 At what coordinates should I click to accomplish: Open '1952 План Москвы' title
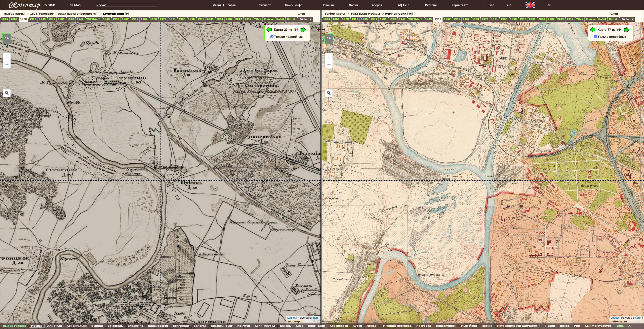pos(365,14)
